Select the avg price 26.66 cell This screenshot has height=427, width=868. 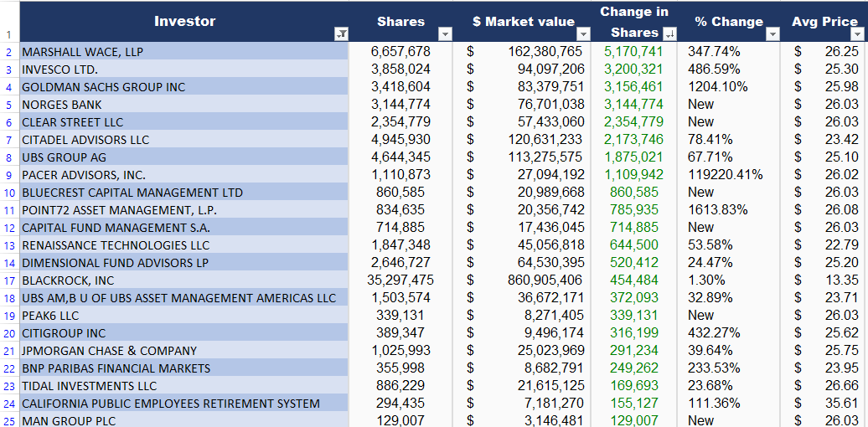point(824,386)
